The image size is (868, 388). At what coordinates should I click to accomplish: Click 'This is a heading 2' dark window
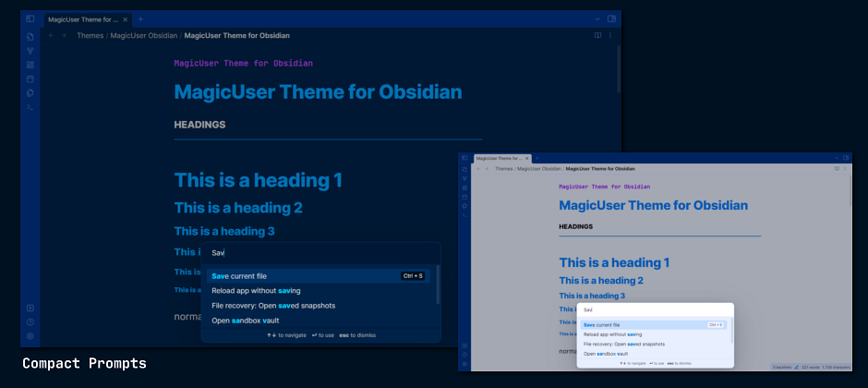[x=238, y=208]
